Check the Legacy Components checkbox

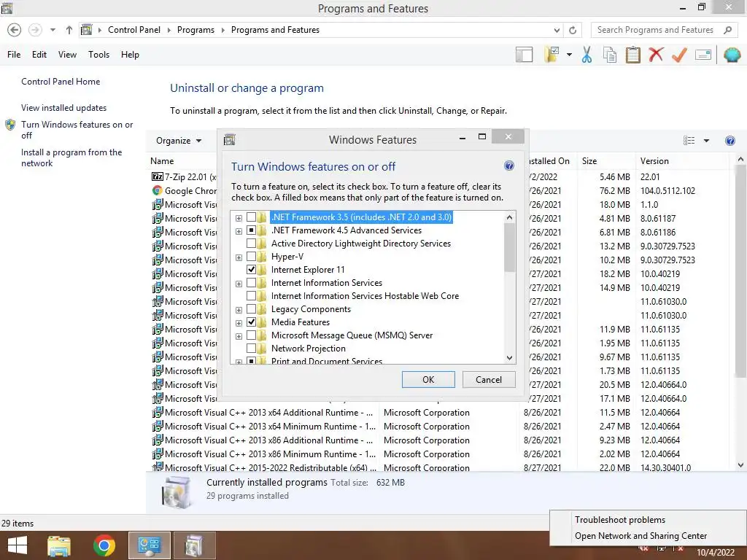(251, 309)
